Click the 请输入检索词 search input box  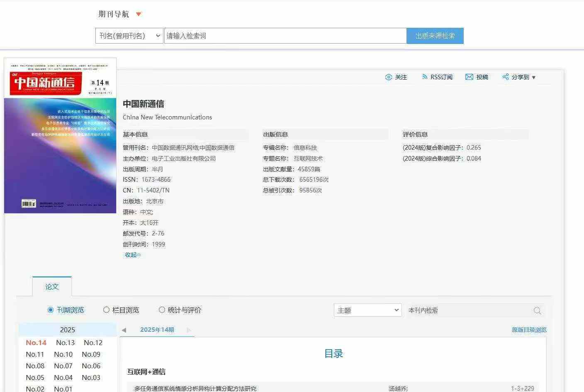(x=285, y=36)
